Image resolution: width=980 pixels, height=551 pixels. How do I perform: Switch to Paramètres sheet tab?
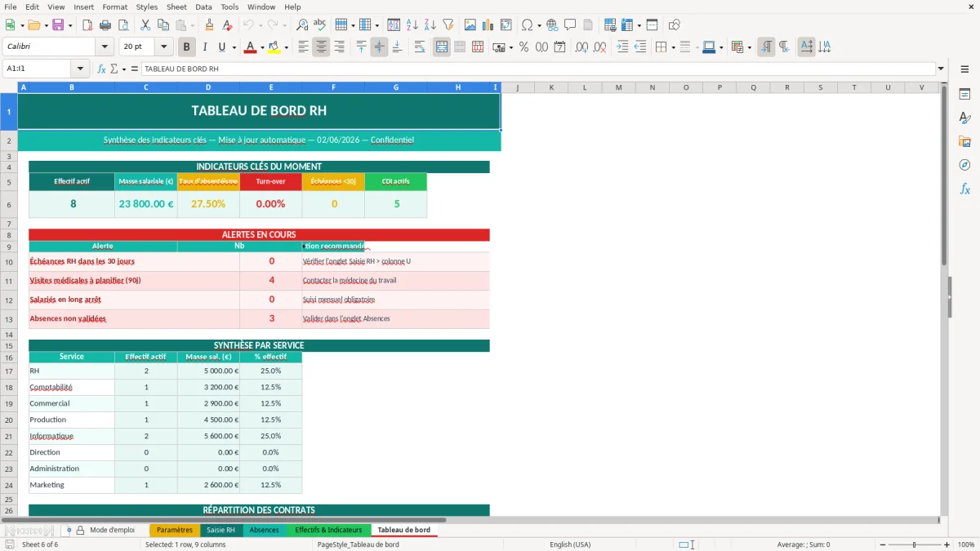click(175, 530)
